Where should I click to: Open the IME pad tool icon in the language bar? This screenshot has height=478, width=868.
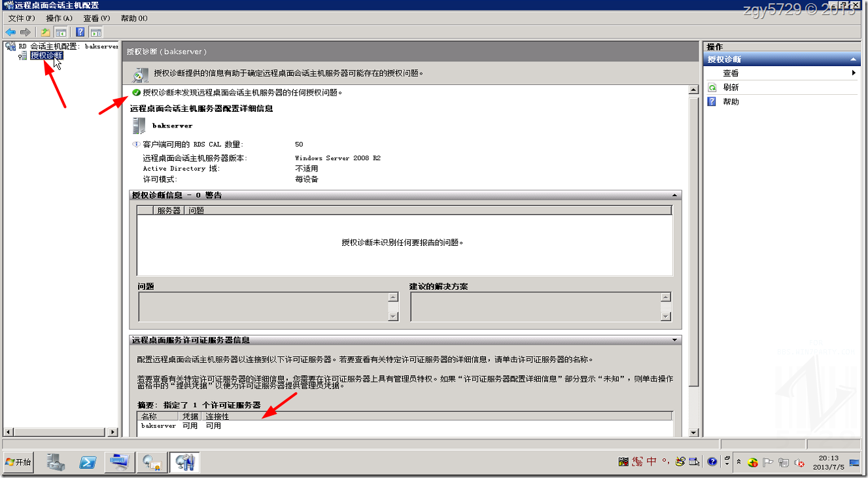click(x=681, y=462)
